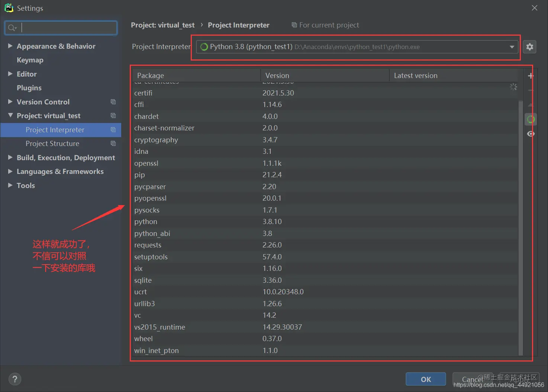Select the python_abi package row
Viewport: 548px width, 392px height.
pos(326,233)
